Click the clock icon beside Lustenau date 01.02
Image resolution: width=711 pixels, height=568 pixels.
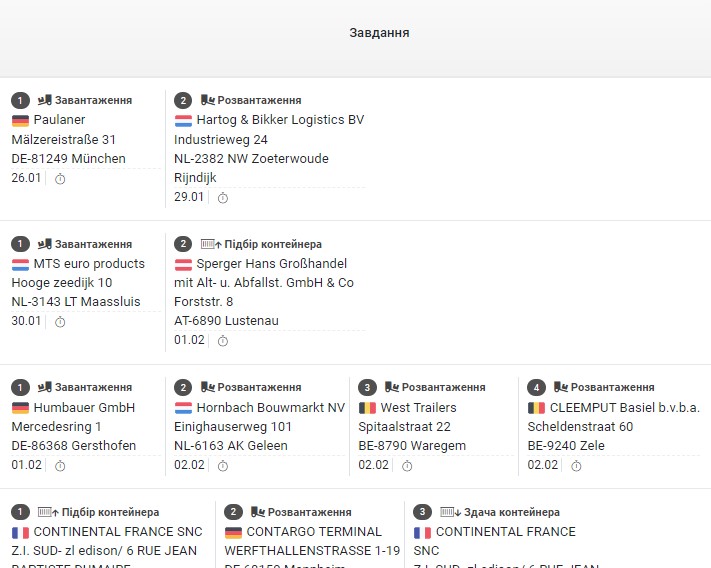point(223,341)
